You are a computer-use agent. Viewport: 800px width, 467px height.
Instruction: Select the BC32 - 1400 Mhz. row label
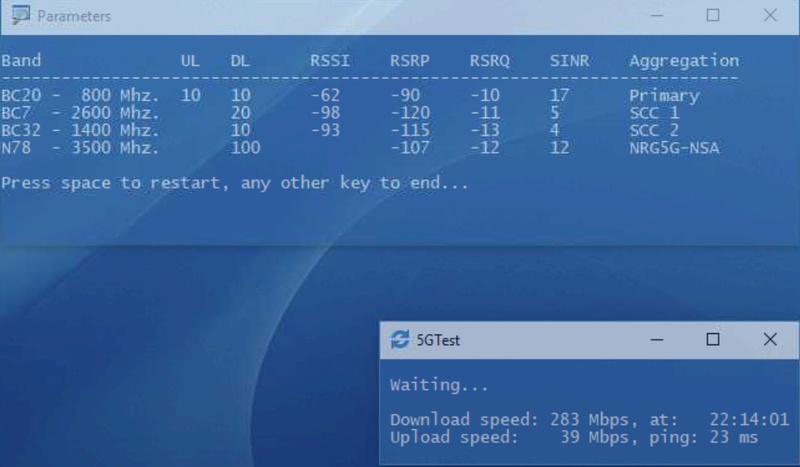tap(80, 130)
